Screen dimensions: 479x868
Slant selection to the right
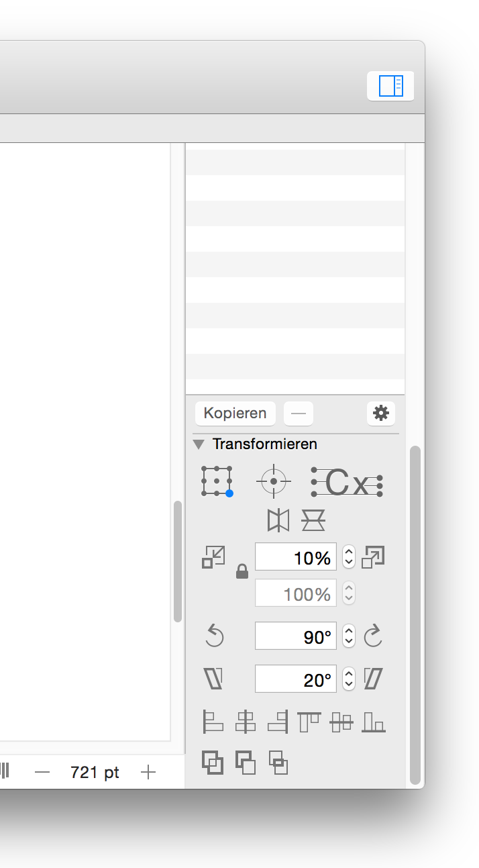(373, 679)
